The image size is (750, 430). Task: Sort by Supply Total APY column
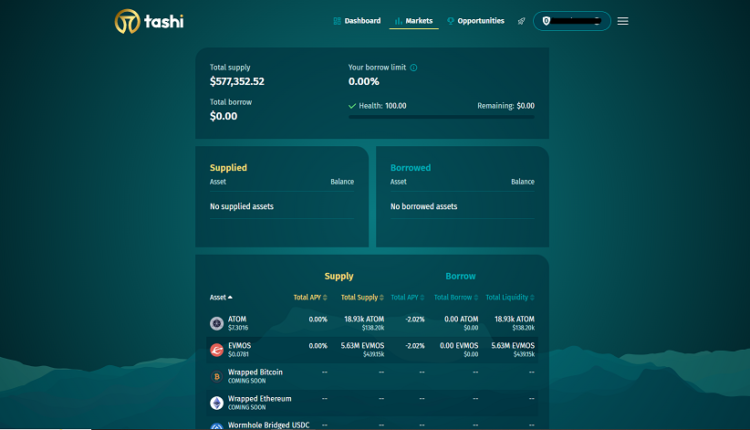(x=312, y=297)
